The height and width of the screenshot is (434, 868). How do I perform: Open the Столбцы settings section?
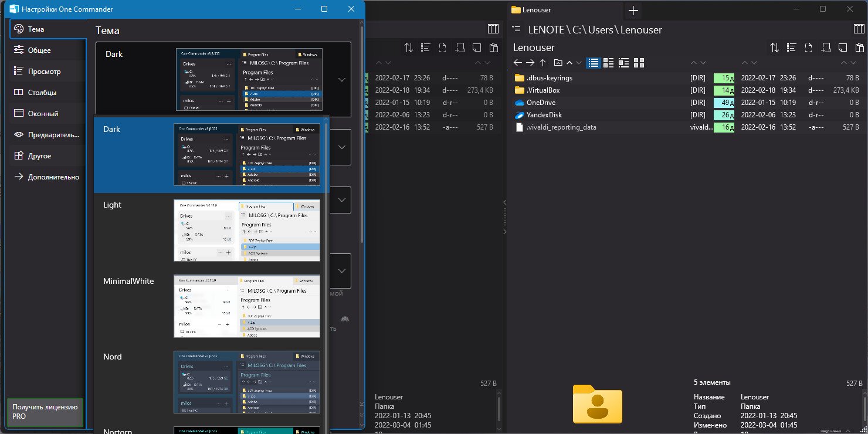pyautogui.click(x=42, y=93)
